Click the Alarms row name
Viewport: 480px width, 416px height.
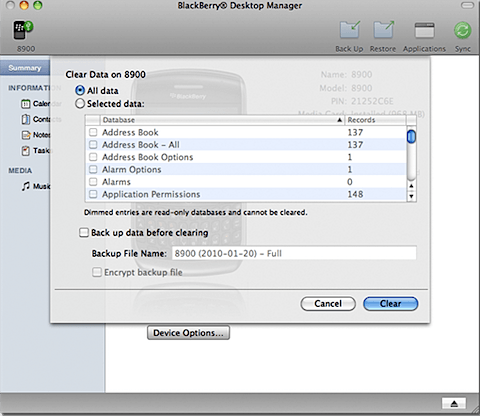coord(116,182)
